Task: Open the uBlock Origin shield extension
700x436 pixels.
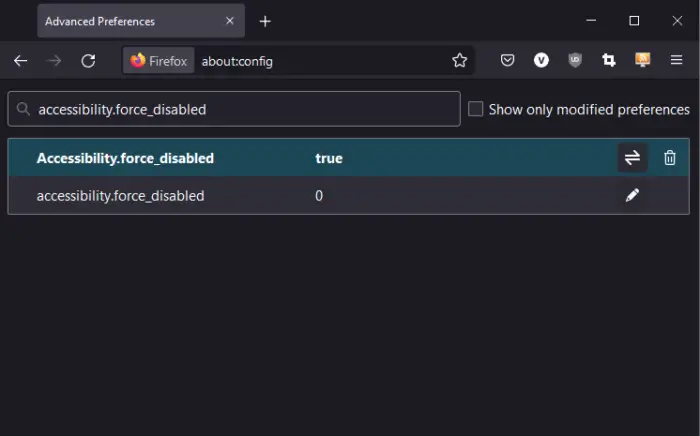Action: [575, 61]
